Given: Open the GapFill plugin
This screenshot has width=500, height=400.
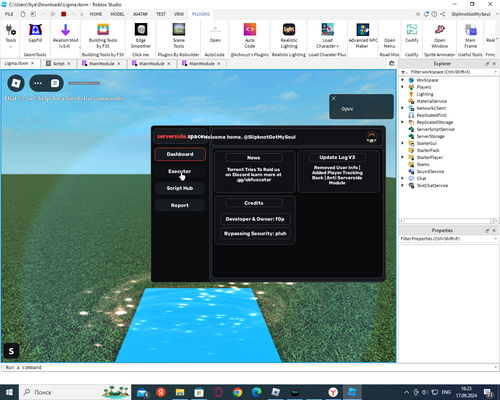Looking at the screenshot, I should point(35,33).
